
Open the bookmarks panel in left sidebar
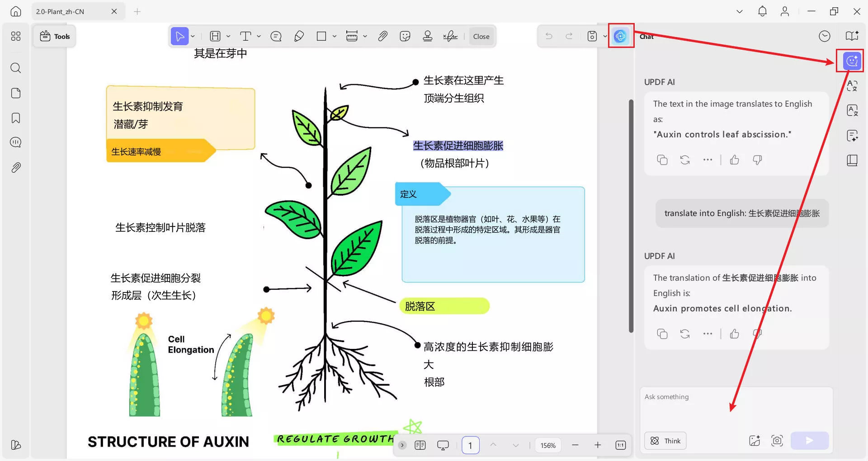pyautogui.click(x=16, y=118)
